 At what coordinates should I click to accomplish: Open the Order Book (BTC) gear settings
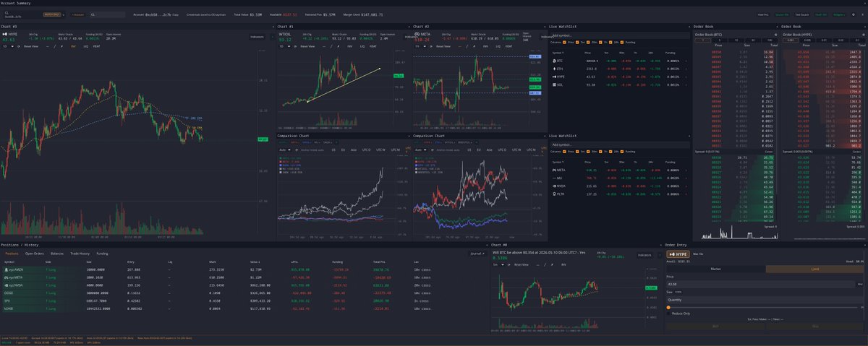(775, 35)
